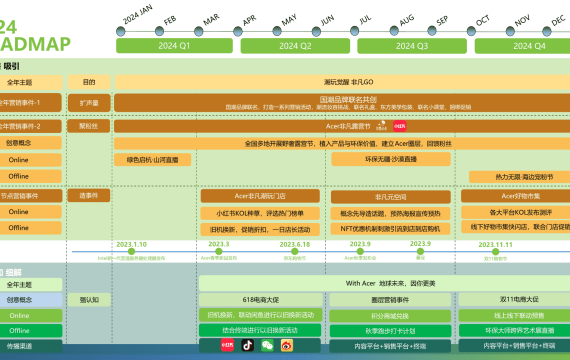The height and width of the screenshot is (360, 570).
Task: Click the 2024 Q3 quarter bar
Action: pyautogui.click(x=412, y=46)
